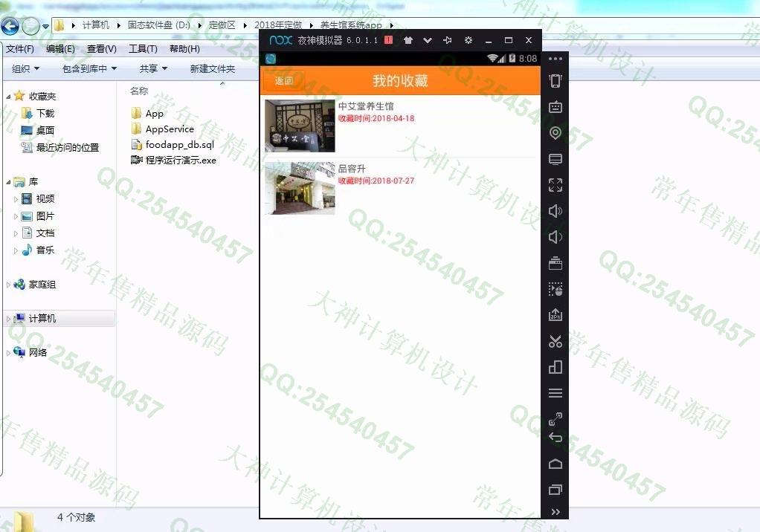Open Explorer recent locations dropdown arrow
The height and width of the screenshot is (532, 760).
click(45, 26)
